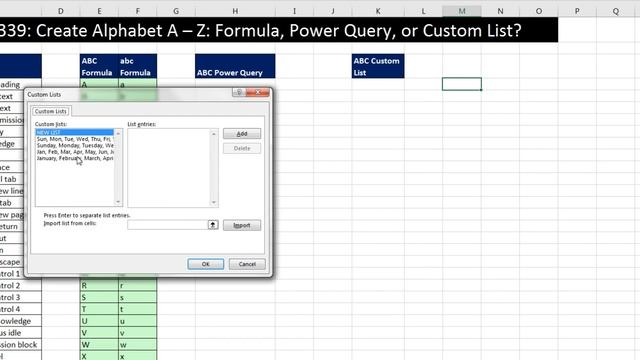
Task: Select NEW LIST in Custom lists
Action: coord(75,132)
